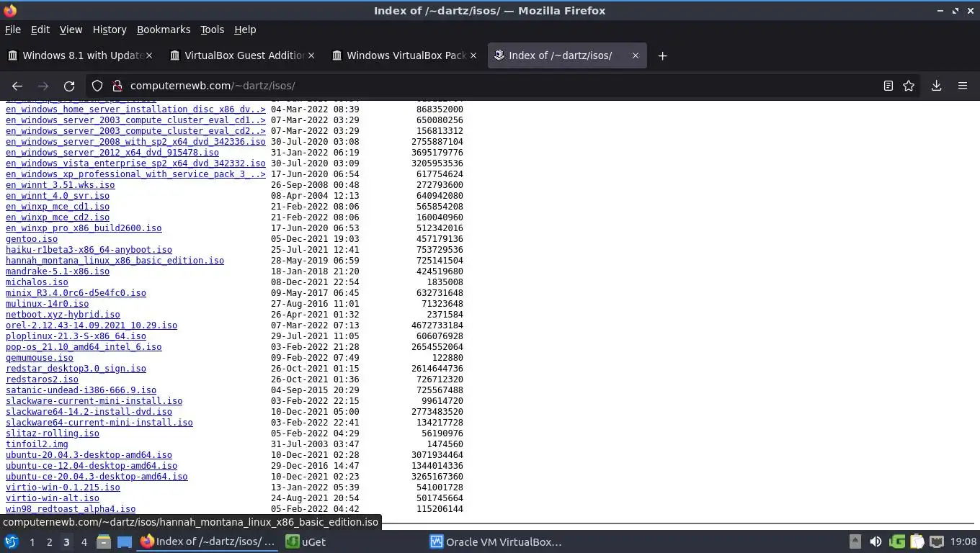Viewport: 980px width, 553px height.
Task: Open hannah_montana_linux_x86_basic_edition.iso link
Action: click(115, 261)
